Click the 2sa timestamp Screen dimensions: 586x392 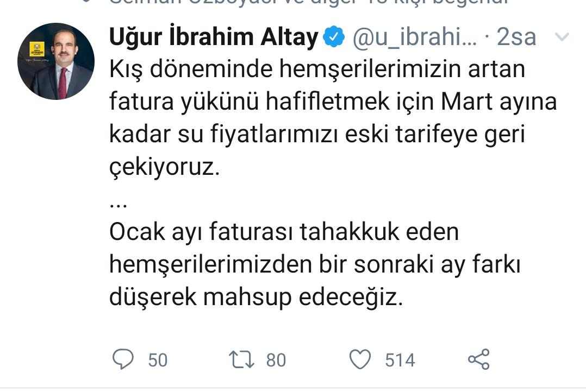pyautogui.click(x=516, y=37)
